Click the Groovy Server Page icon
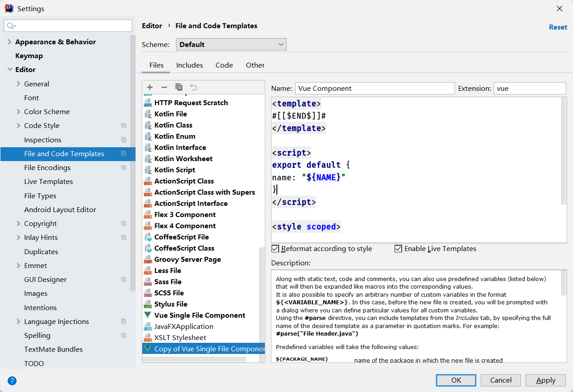The width and height of the screenshot is (573, 392). tap(148, 260)
